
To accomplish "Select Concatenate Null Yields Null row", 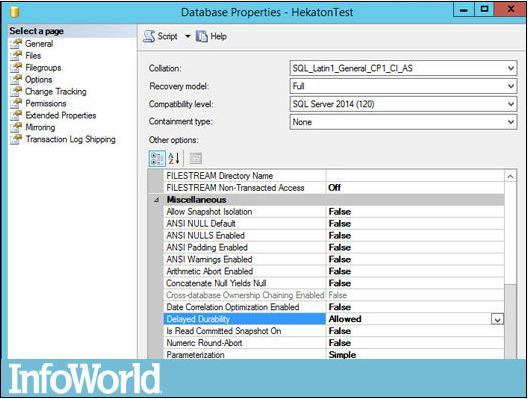I will 333,284.
